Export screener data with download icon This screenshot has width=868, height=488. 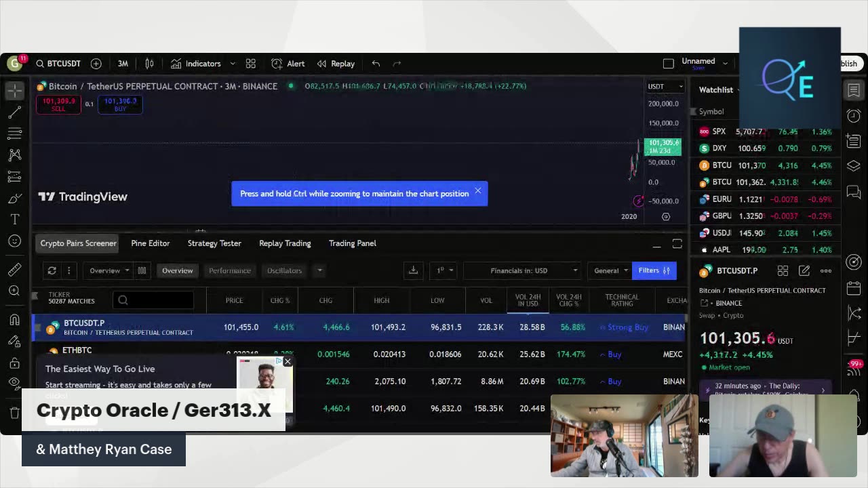pos(413,270)
